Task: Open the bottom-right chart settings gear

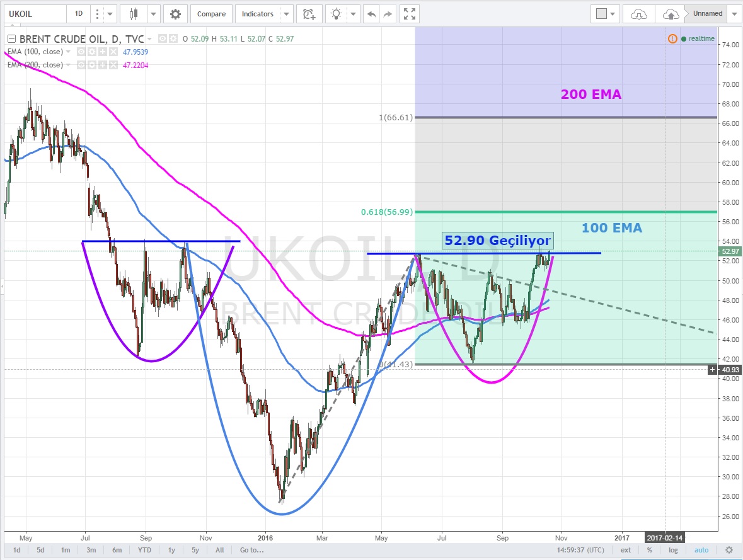Action: point(729,550)
